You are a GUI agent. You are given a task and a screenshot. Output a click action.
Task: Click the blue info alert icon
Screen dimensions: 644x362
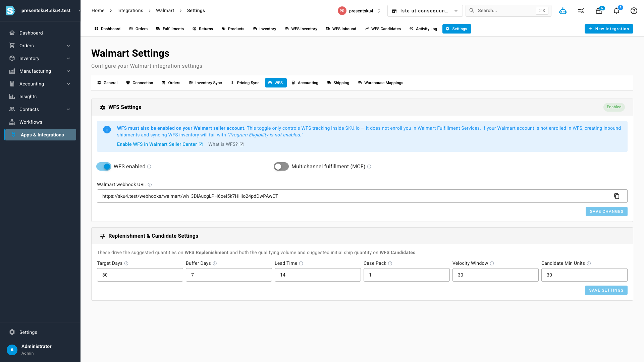[107, 130]
